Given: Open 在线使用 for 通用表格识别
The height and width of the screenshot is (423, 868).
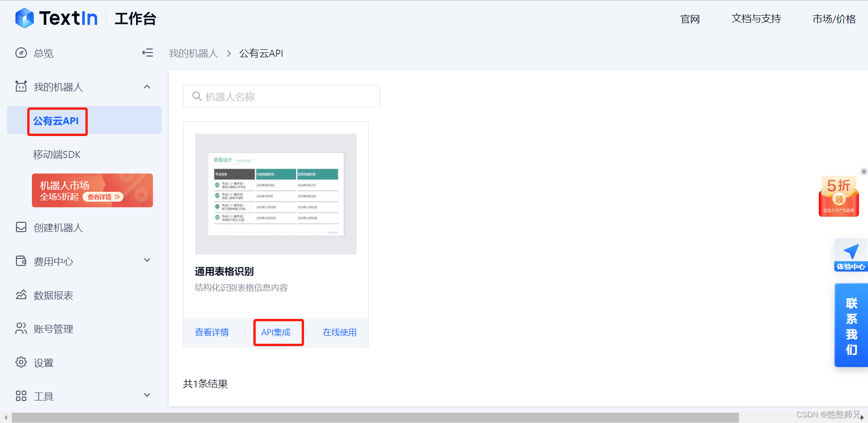Looking at the screenshot, I should point(339,332).
